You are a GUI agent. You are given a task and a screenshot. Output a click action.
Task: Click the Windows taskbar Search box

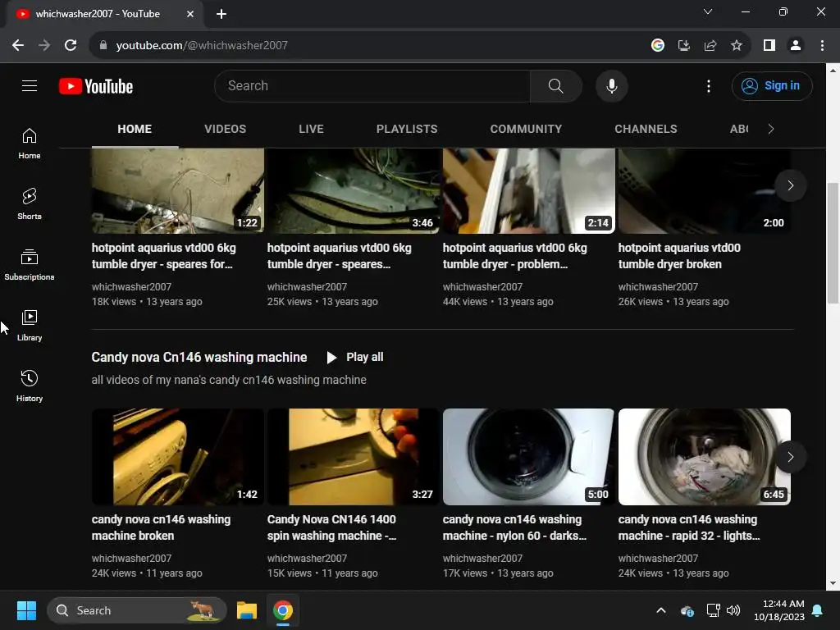pyautogui.click(x=137, y=610)
